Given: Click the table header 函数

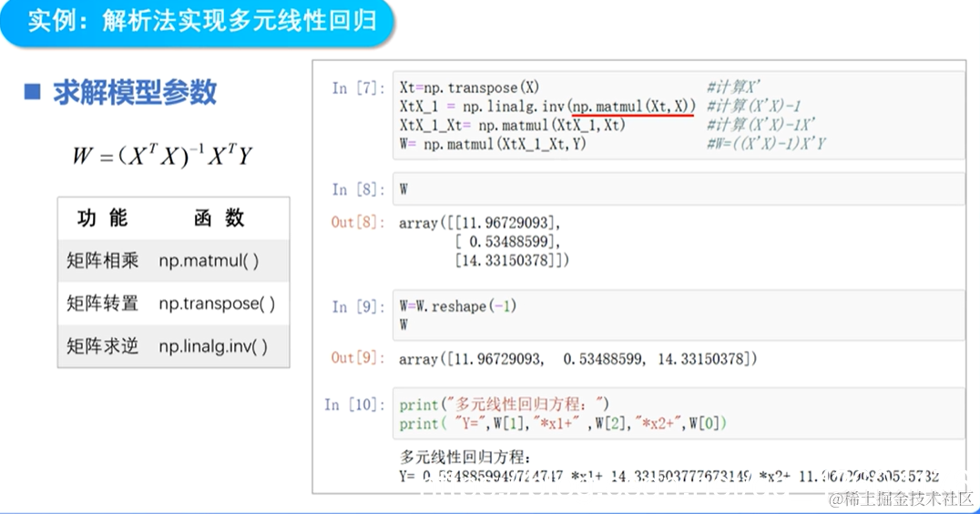Looking at the screenshot, I should click(219, 218).
